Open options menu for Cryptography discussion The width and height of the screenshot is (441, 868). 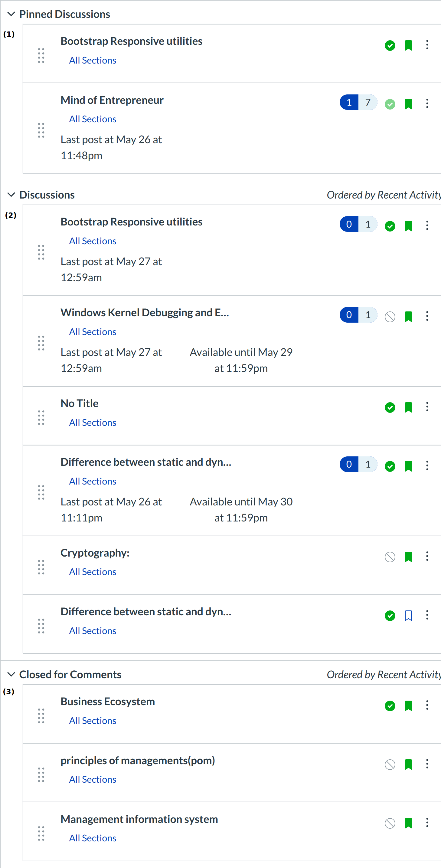click(x=427, y=556)
